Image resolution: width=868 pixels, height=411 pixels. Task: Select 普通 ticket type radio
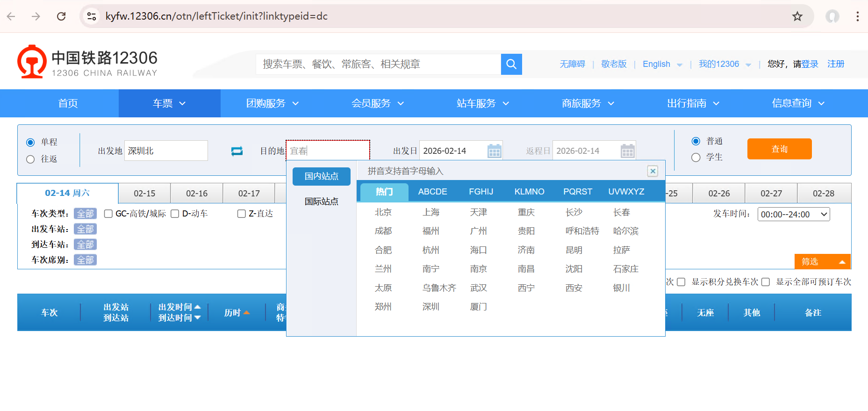696,141
